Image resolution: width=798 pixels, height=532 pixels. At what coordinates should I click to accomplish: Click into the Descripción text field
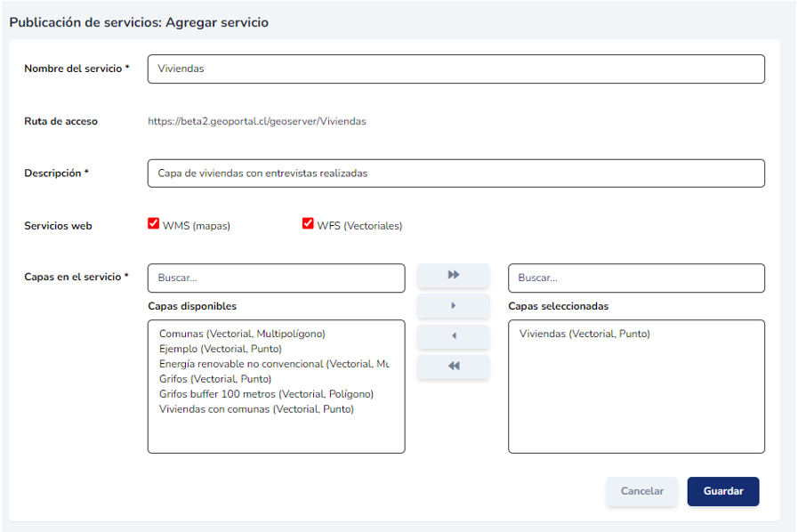point(455,173)
